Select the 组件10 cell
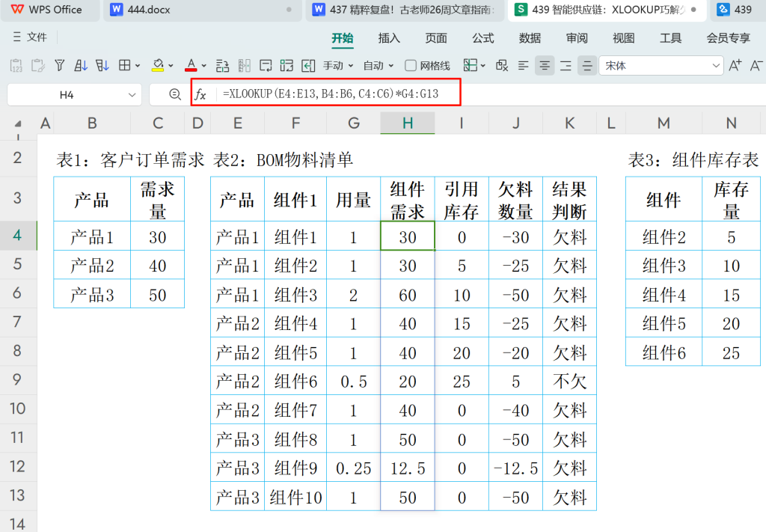Screen dimensions: 766x532 pyautogui.click(x=295, y=498)
